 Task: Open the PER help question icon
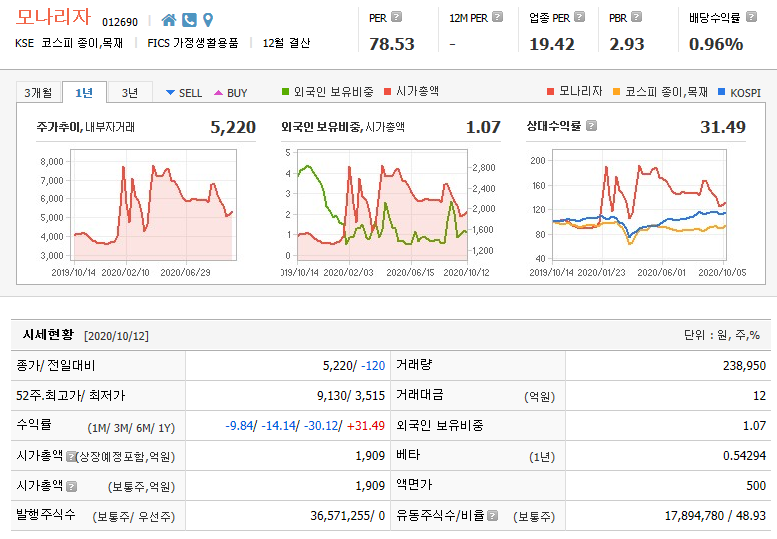pos(396,17)
